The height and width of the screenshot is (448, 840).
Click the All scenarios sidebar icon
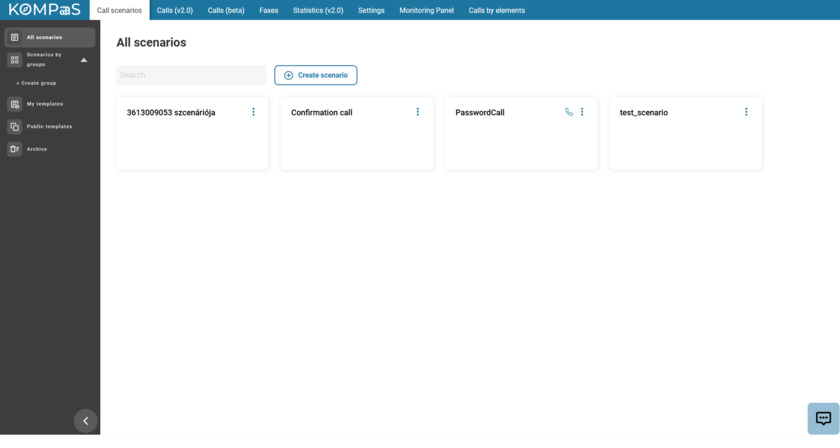pyautogui.click(x=14, y=37)
